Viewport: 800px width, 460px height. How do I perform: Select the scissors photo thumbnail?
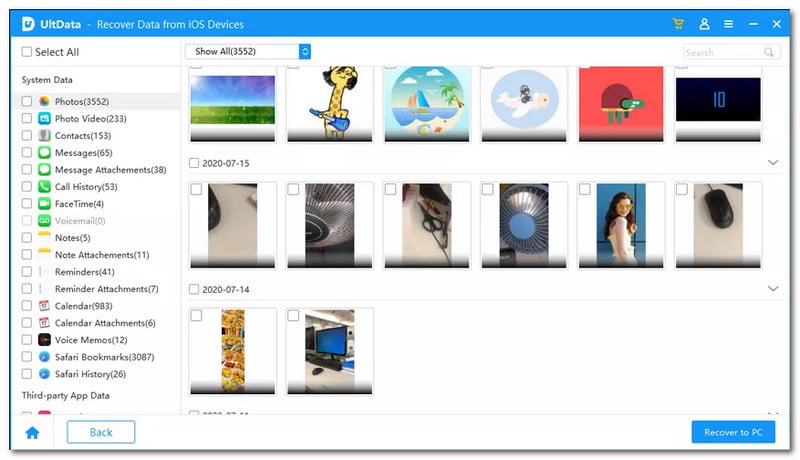coord(427,225)
